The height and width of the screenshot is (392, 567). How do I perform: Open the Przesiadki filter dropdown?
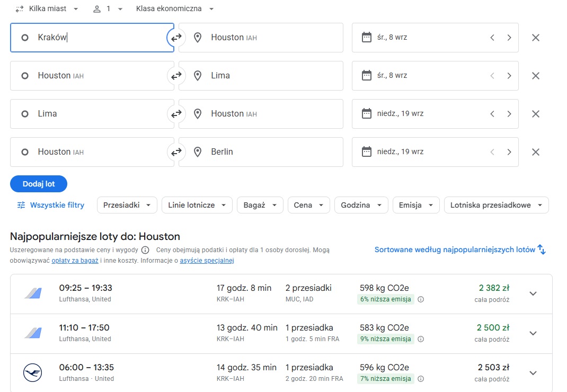127,205
